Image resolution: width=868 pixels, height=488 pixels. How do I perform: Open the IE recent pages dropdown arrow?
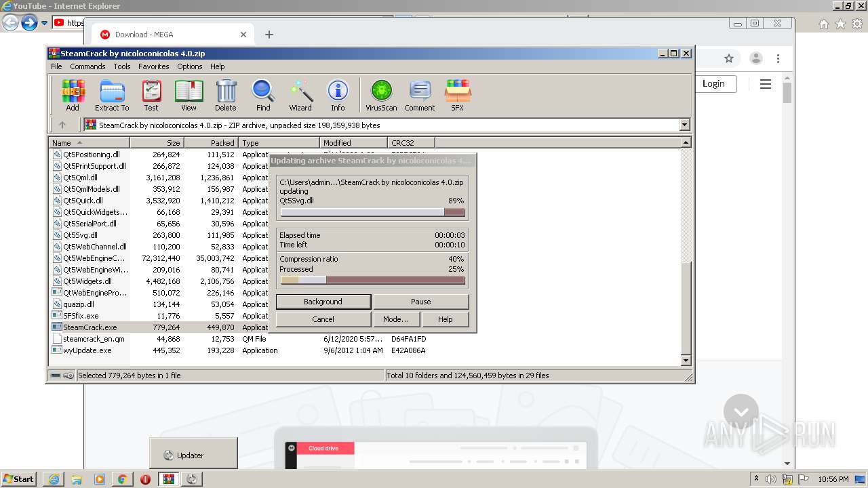44,23
